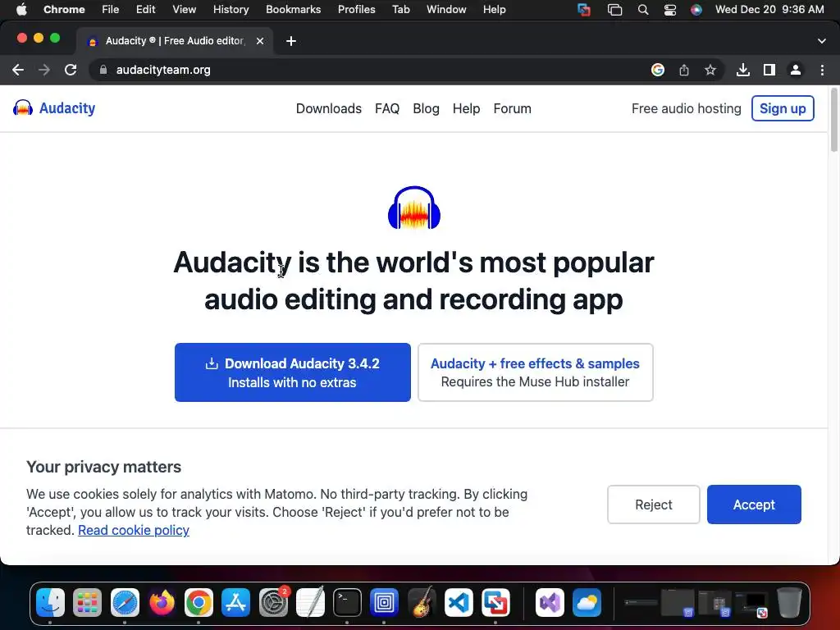Open Terminal from the dock

[347, 603]
